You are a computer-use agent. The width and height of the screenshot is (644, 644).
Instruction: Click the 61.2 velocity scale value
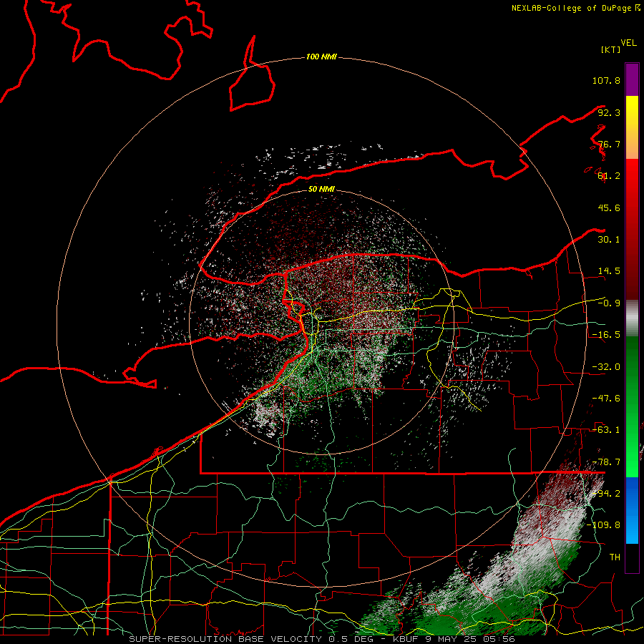coord(609,176)
